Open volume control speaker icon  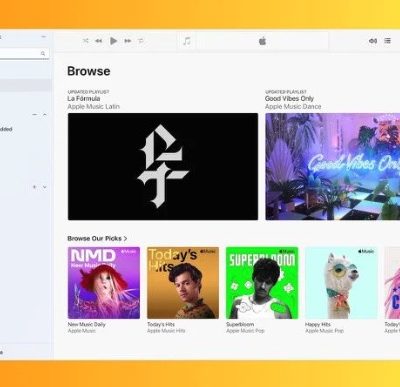[x=373, y=41]
